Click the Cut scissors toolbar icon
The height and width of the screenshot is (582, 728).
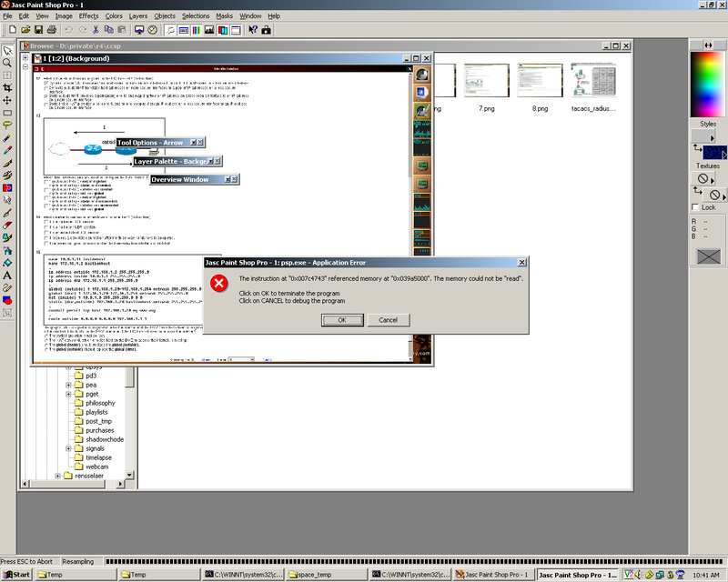(96, 30)
